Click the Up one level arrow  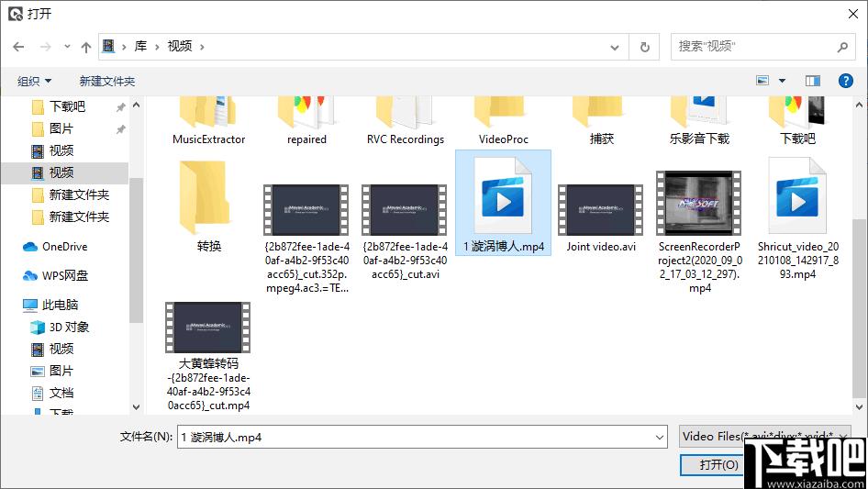tap(85, 47)
